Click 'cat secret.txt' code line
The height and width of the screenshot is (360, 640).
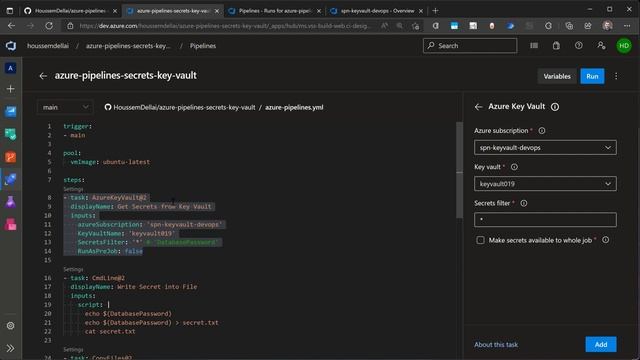click(x=110, y=331)
